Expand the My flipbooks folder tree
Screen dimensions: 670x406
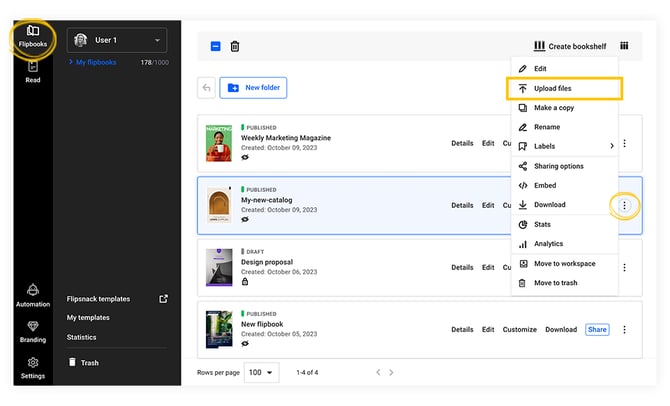point(71,62)
